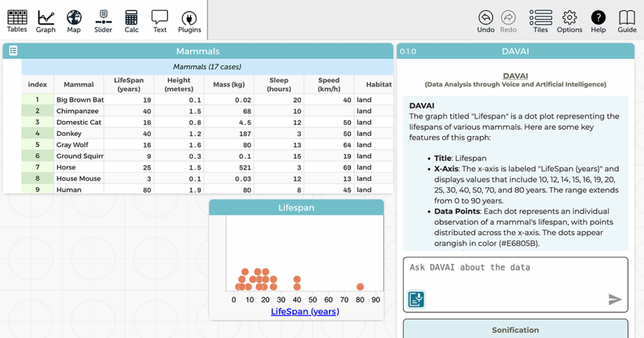Open the Mass (kg) column header
This screenshot has width=644, height=338.
229,84
